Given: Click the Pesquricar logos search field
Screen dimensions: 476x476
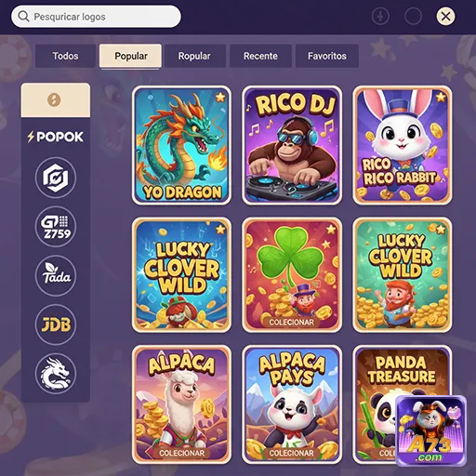Looking at the screenshot, I should 96,17.
